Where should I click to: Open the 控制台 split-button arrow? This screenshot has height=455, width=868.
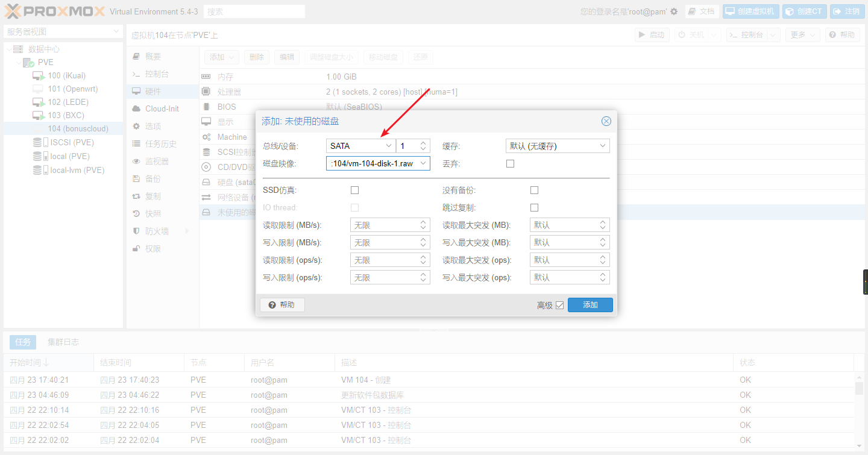[x=774, y=35]
